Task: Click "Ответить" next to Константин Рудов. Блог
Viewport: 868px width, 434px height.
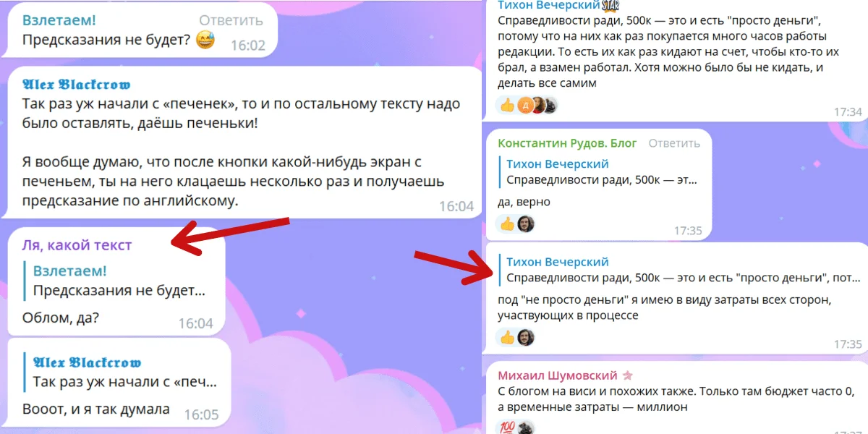Action: 675,143
